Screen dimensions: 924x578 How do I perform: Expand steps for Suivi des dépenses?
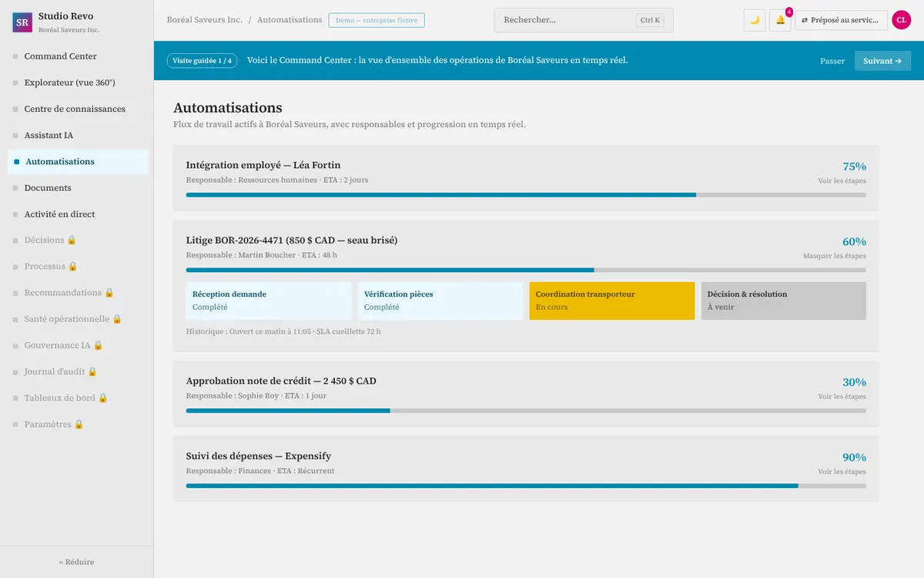pos(842,472)
